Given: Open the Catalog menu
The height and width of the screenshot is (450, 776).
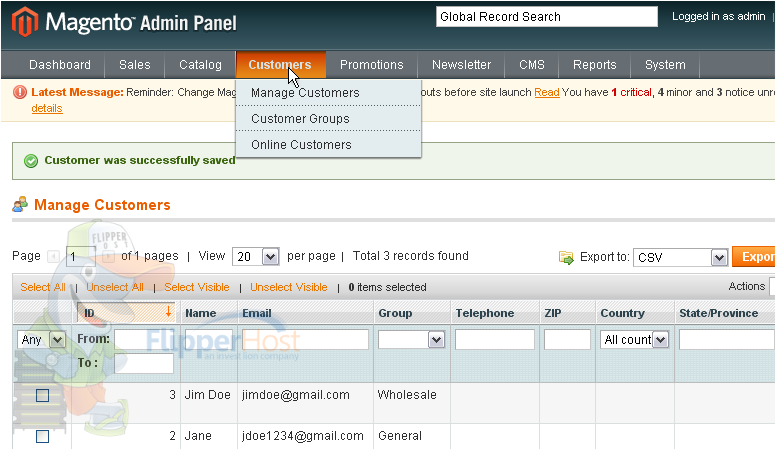Looking at the screenshot, I should 200,65.
